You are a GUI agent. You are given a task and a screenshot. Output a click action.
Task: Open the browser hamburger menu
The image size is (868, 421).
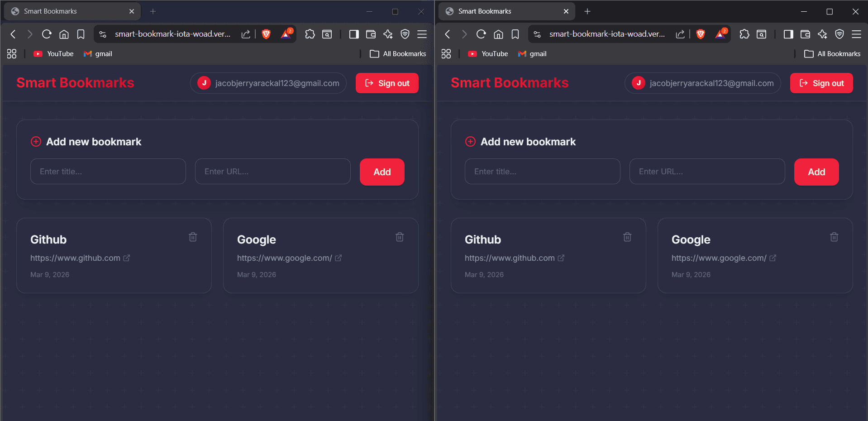coord(421,34)
